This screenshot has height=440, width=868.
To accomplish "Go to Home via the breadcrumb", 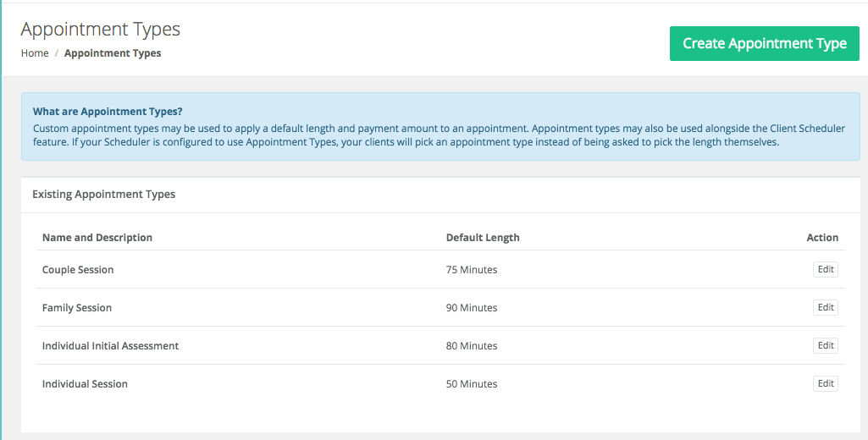I will (x=35, y=53).
